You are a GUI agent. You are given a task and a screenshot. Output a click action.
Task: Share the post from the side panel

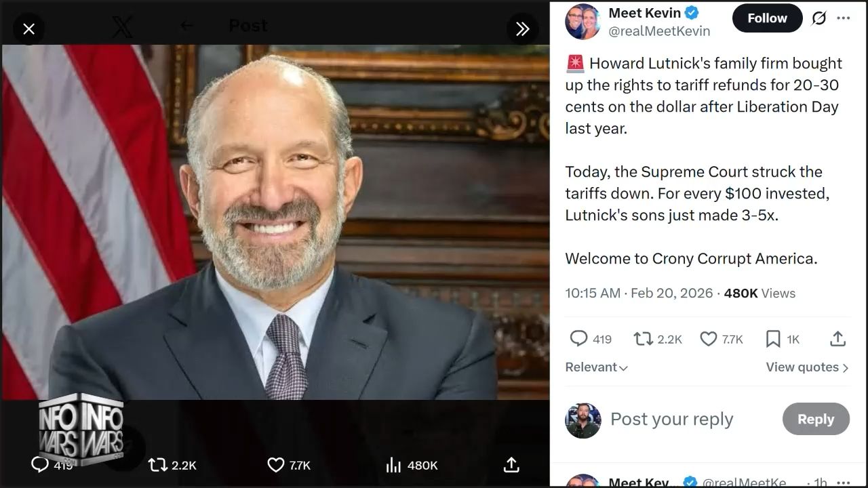point(837,338)
